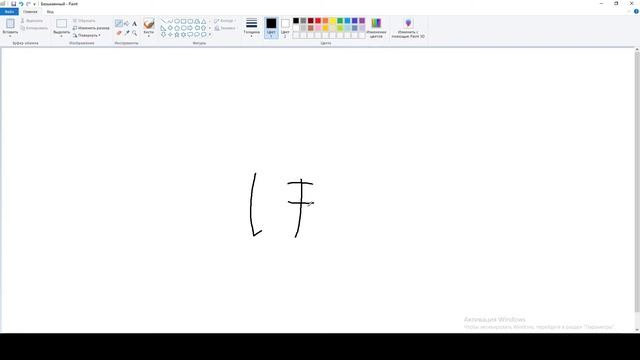Click the Undo arrow in title bar
The image size is (640, 360).
21,4
